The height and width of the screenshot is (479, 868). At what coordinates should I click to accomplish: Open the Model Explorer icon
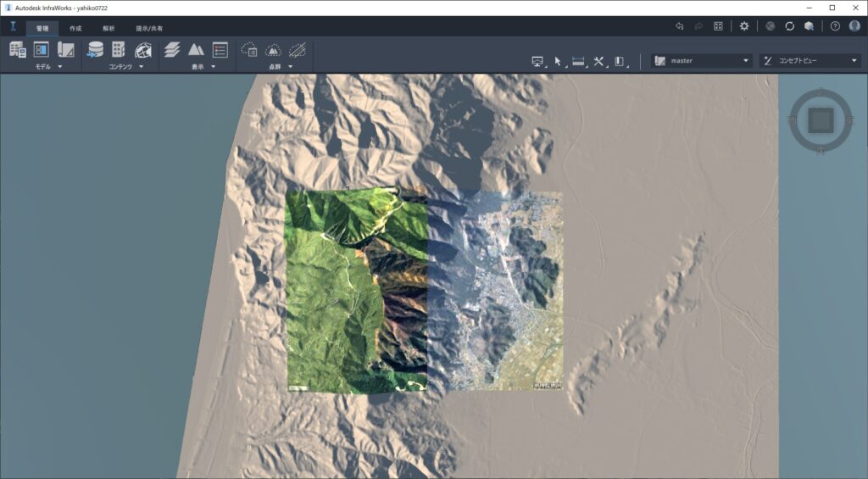(18, 50)
